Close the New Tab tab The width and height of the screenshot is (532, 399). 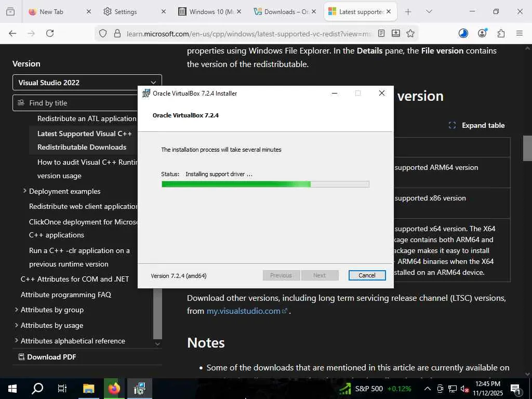(x=88, y=11)
